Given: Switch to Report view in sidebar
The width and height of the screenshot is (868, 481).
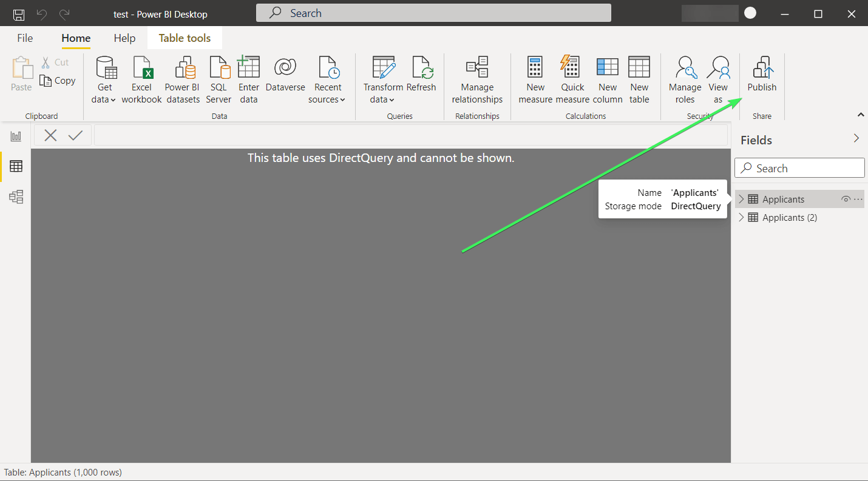Looking at the screenshot, I should [x=16, y=136].
